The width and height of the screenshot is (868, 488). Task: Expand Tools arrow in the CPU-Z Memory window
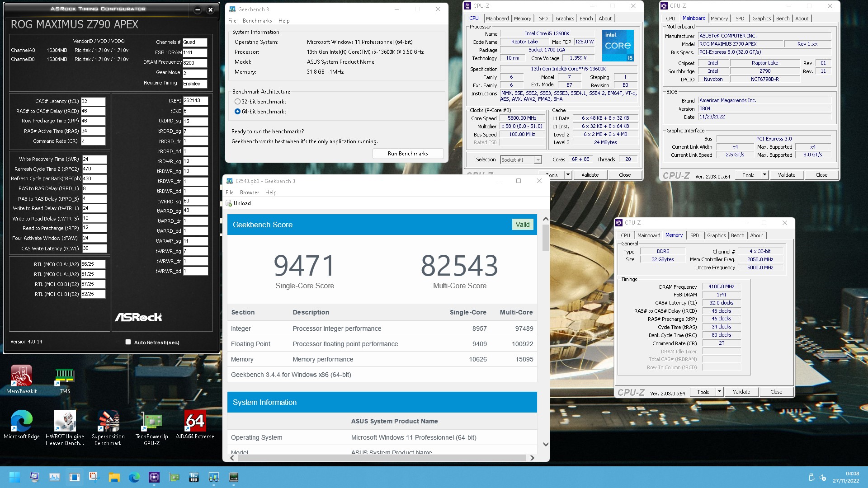[x=719, y=392]
